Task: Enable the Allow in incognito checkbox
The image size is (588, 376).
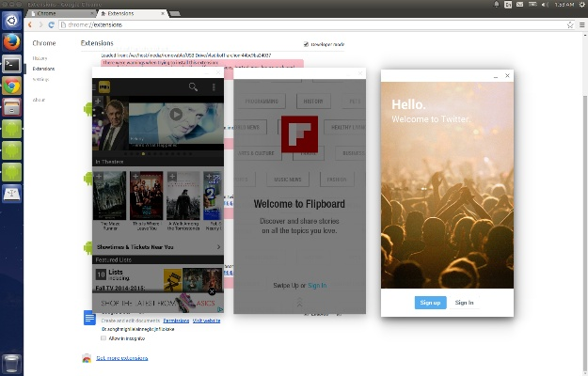Action: click(103, 337)
